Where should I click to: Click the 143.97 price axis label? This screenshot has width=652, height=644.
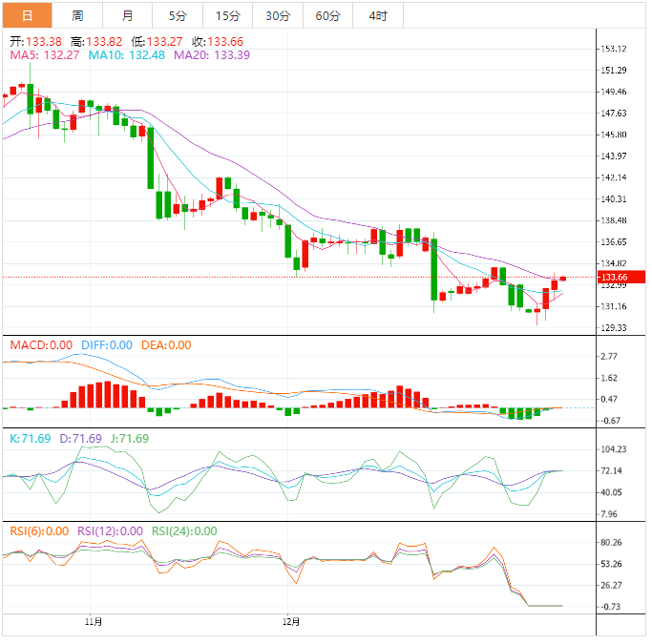coord(613,156)
